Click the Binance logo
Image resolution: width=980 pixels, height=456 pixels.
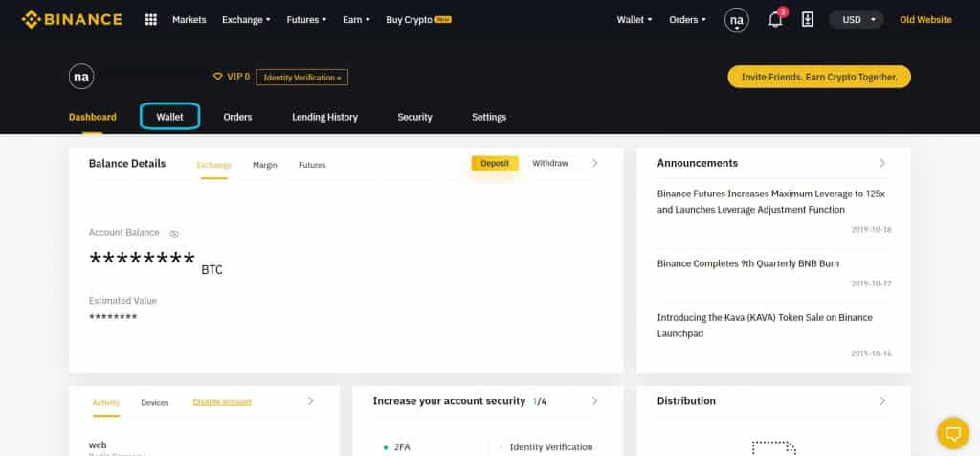pyautogui.click(x=72, y=19)
